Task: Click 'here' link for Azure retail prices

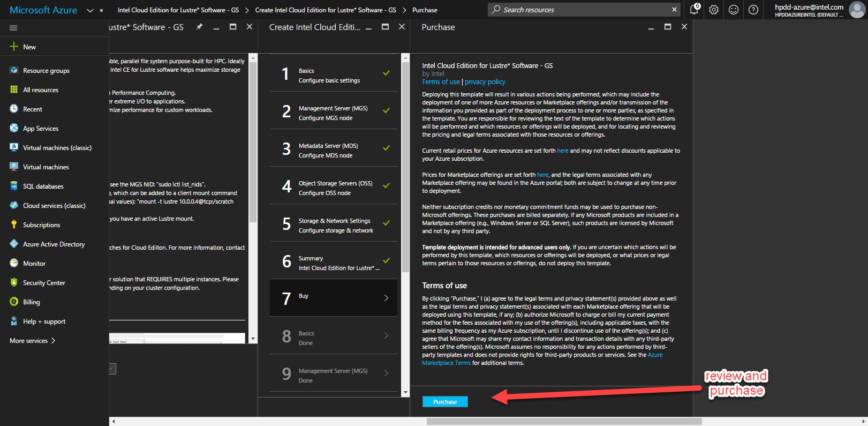Action: [562, 151]
